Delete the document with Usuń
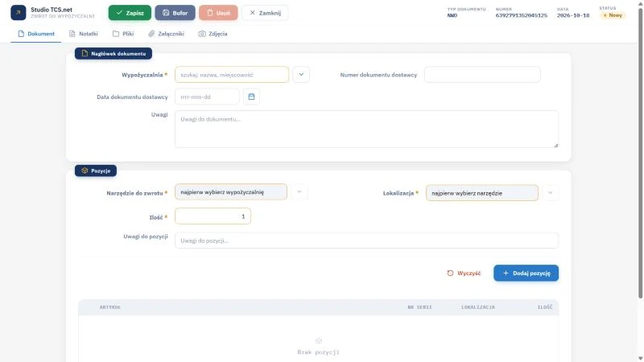 tap(218, 13)
